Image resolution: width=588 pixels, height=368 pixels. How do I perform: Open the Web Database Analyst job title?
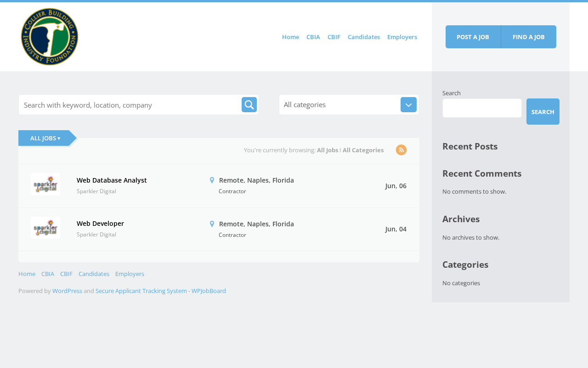point(112,180)
